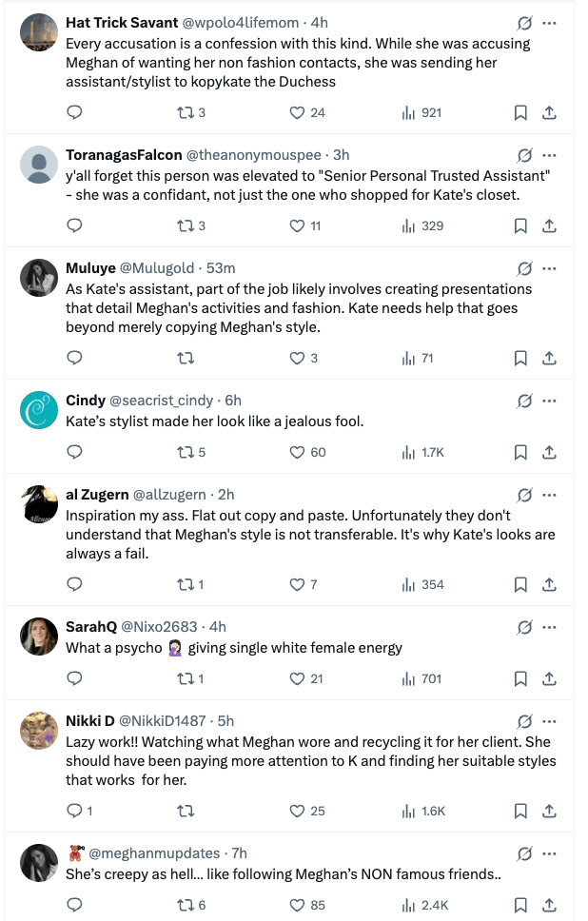Like Muluye's tweet about Kate's assistant
The image size is (588, 921).
click(297, 358)
